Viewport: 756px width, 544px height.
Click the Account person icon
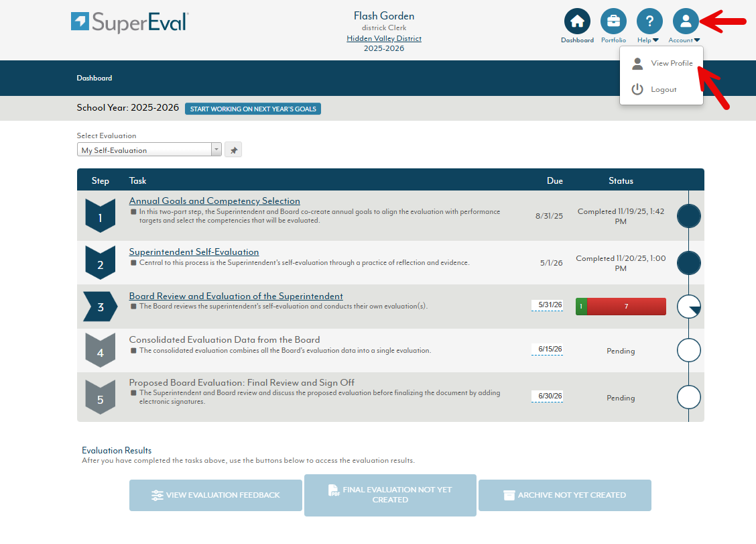coord(685,21)
